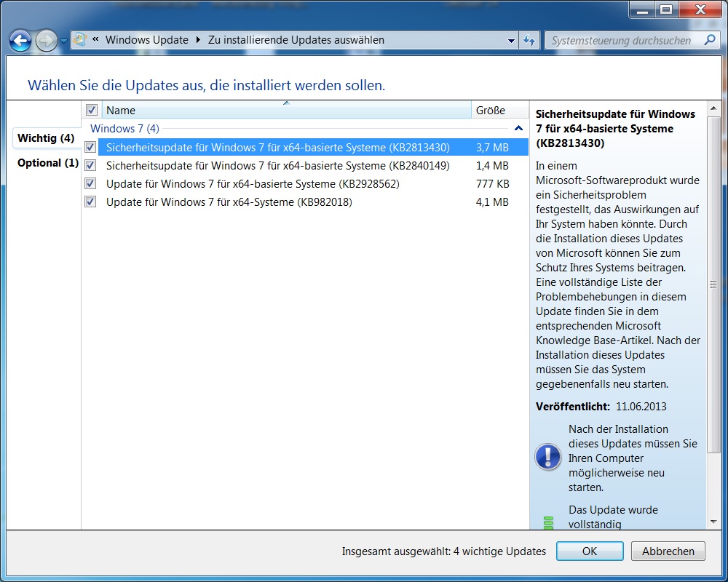
Task: Switch to the Wichtig (4) tab
Action: [46, 137]
